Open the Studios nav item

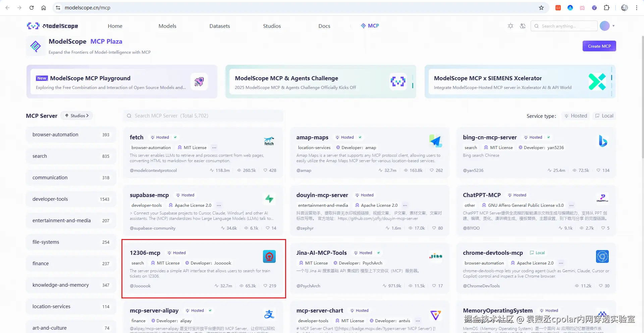[x=272, y=26]
